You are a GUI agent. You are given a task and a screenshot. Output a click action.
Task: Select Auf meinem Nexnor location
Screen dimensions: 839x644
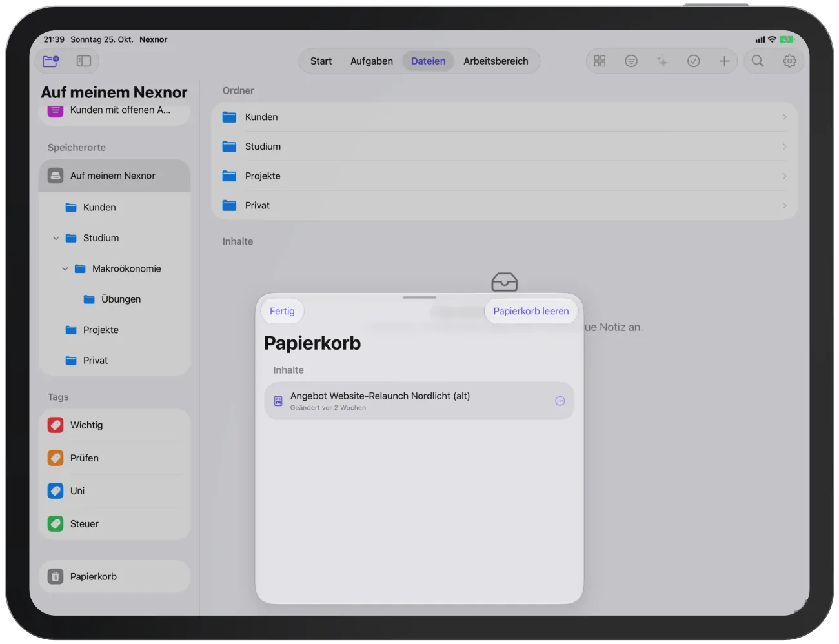[114, 176]
